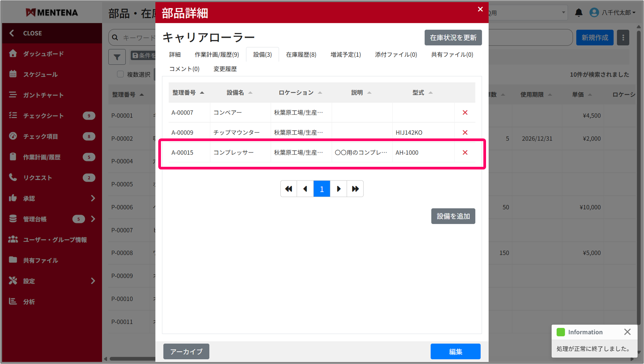Click the 設備を追加 button
Image resolution: width=644 pixels, height=364 pixels.
pos(453,216)
